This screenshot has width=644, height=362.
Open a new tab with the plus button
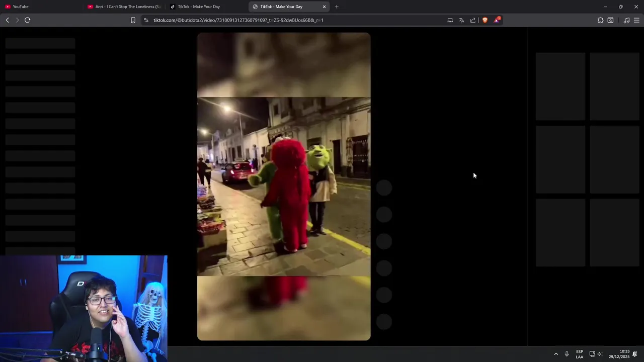(x=337, y=7)
